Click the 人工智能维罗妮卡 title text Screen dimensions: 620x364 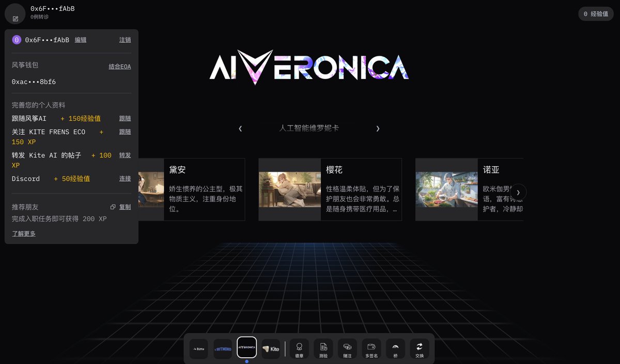(x=309, y=128)
